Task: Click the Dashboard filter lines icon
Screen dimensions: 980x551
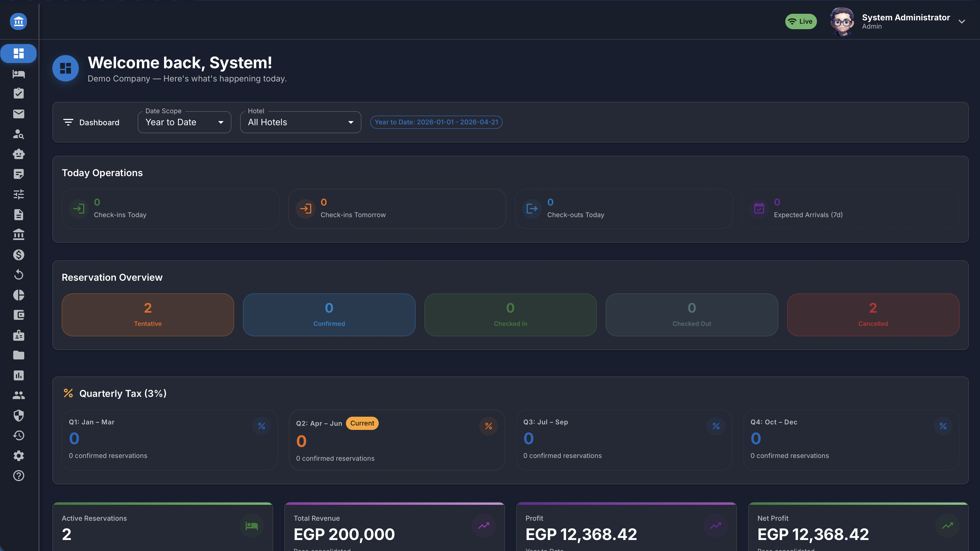Action: [x=68, y=122]
